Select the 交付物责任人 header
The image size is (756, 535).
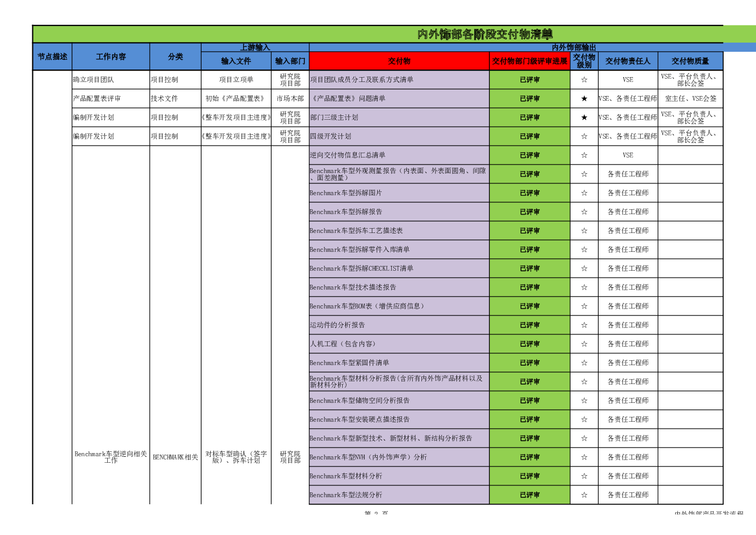(628, 61)
